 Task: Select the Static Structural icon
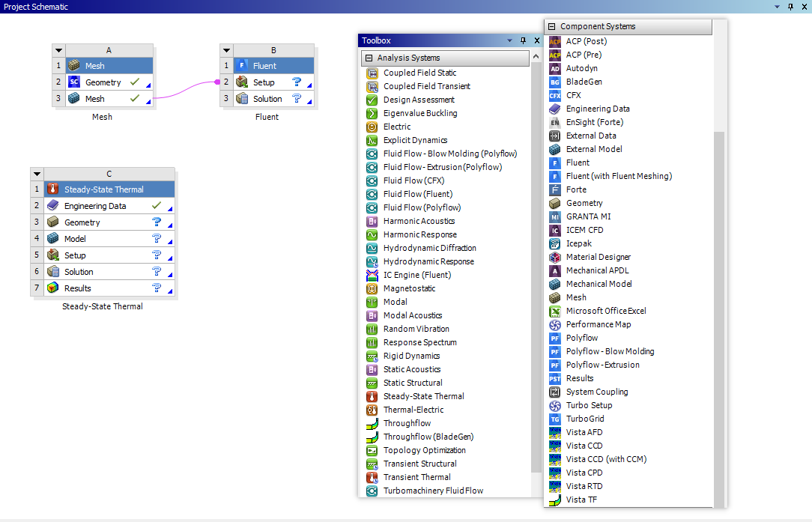click(x=372, y=383)
